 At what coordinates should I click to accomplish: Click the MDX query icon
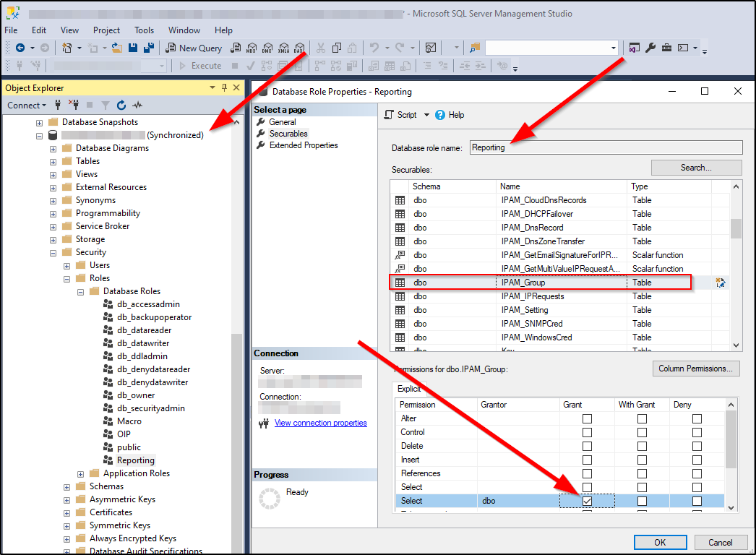(x=252, y=48)
